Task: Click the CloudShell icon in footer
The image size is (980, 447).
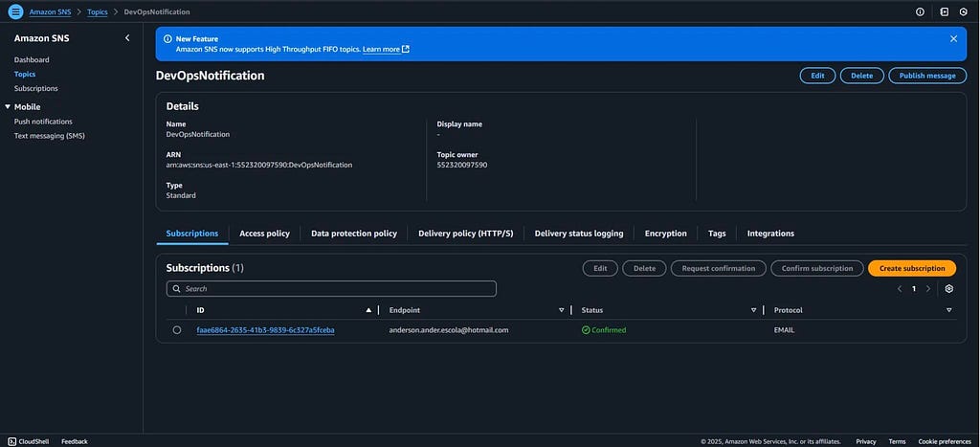Action: (x=11, y=441)
